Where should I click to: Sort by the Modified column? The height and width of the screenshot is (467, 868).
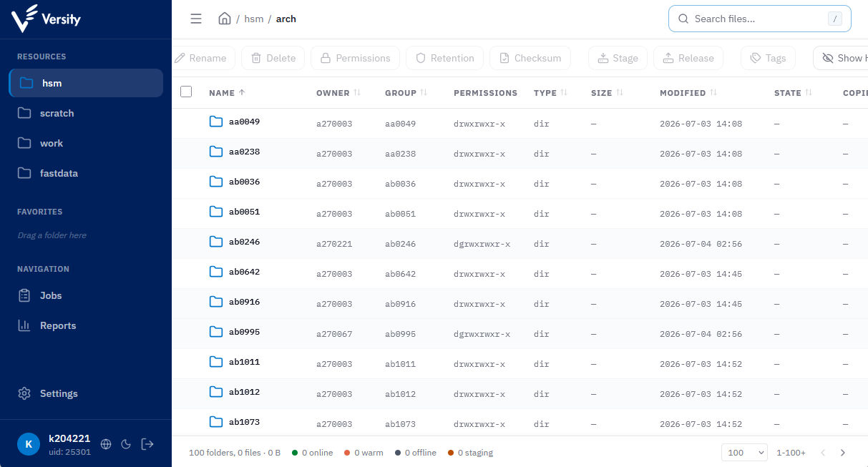pyautogui.click(x=688, y=93)
